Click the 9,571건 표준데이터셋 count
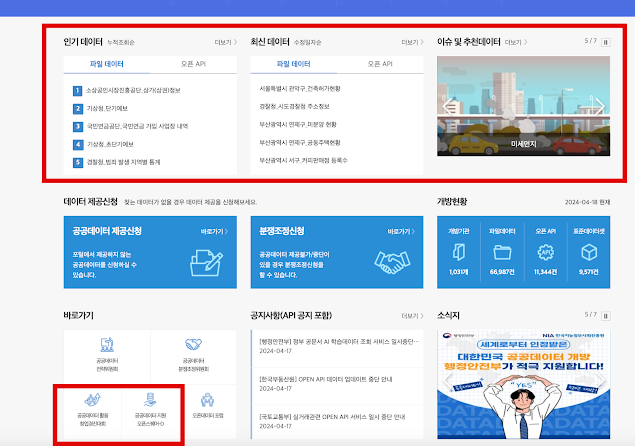 589,272
